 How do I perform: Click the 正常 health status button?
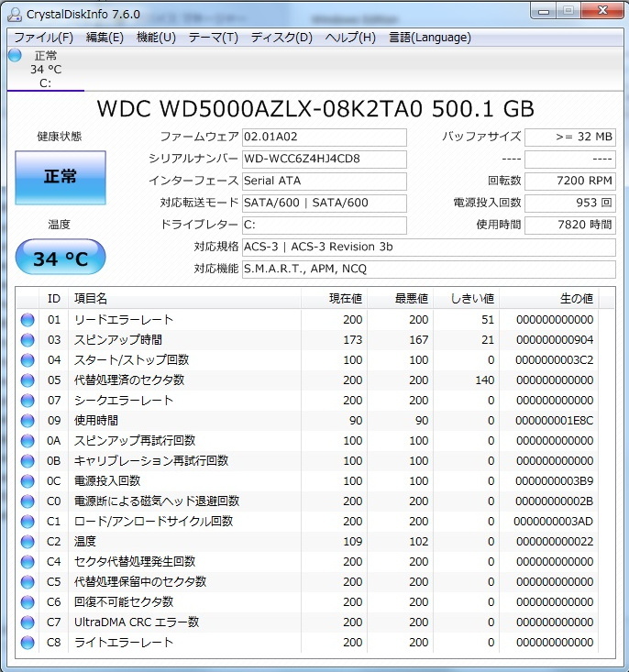coord(61,177)
